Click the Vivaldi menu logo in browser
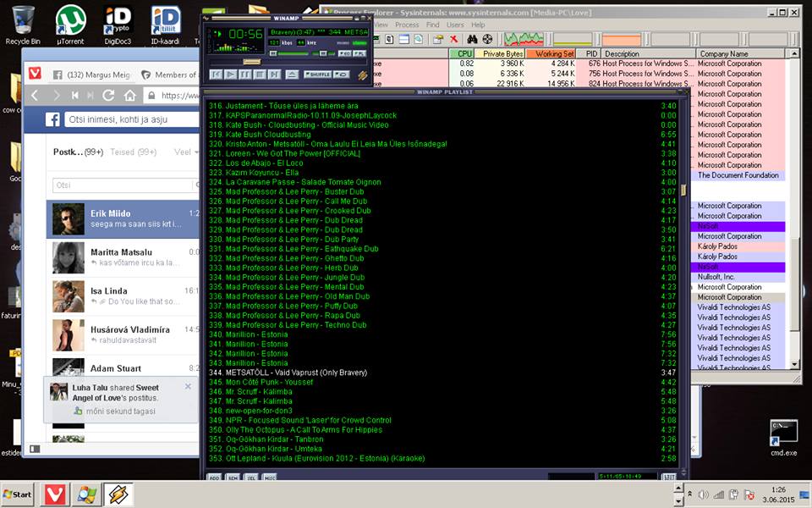This screenshot has height=508, width=812. tap(35, 73)
